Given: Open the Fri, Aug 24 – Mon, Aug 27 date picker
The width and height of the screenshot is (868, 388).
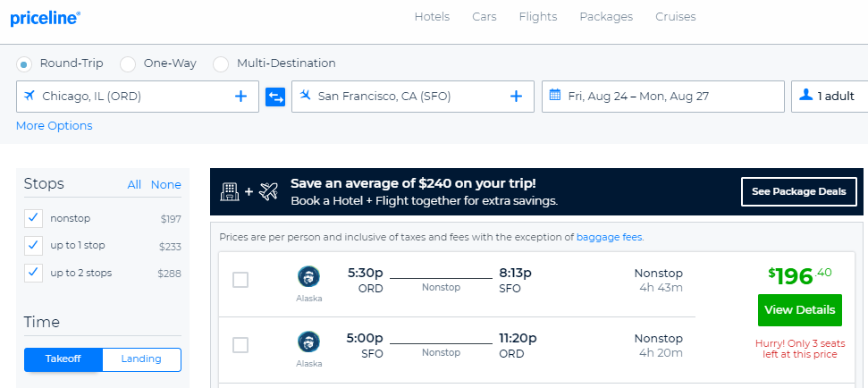Looking at the screenshot, I should click(663, 97).
